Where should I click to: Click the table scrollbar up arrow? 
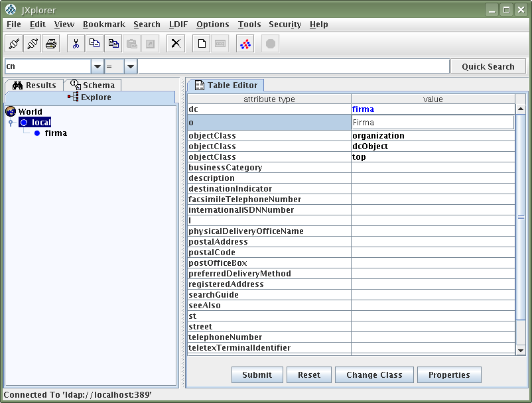pos(521,109)
